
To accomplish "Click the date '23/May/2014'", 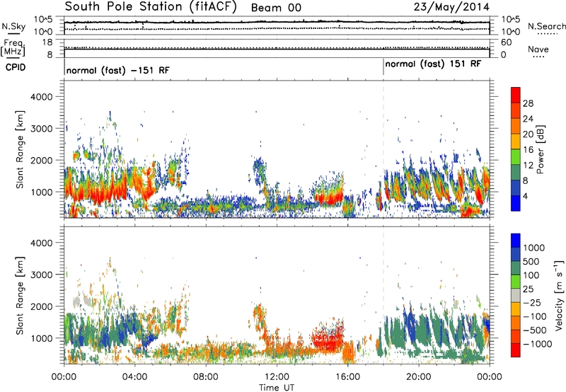I will (x=451, y=7).
